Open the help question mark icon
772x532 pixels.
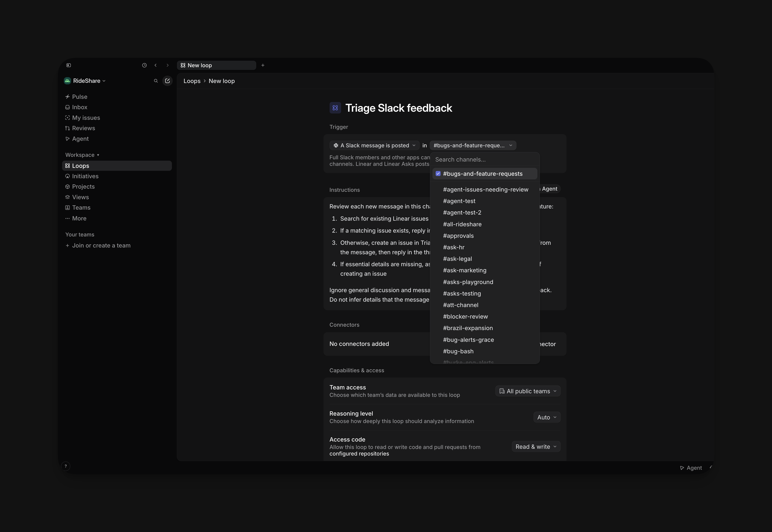pyautogui.click(x=66, y=466)
